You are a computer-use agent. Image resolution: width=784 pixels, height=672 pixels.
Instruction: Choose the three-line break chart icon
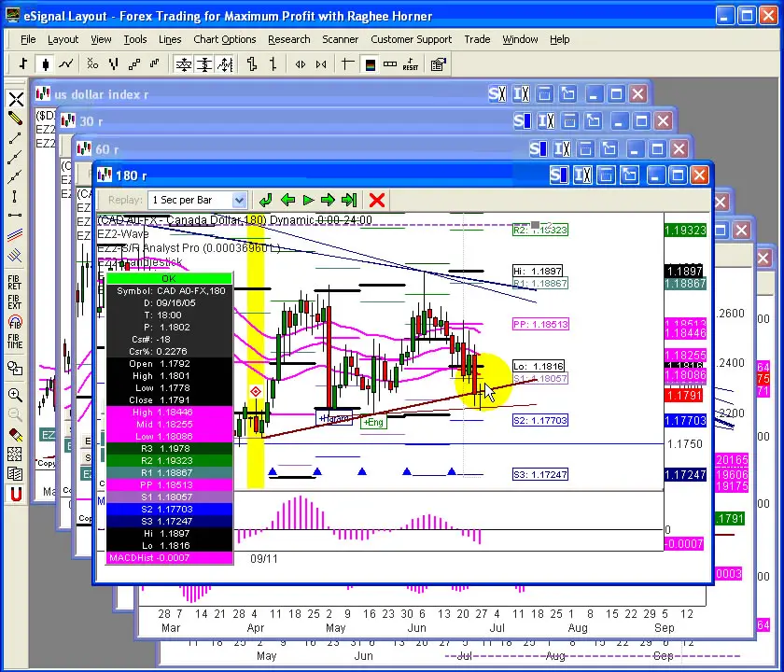tap(114, 64)
